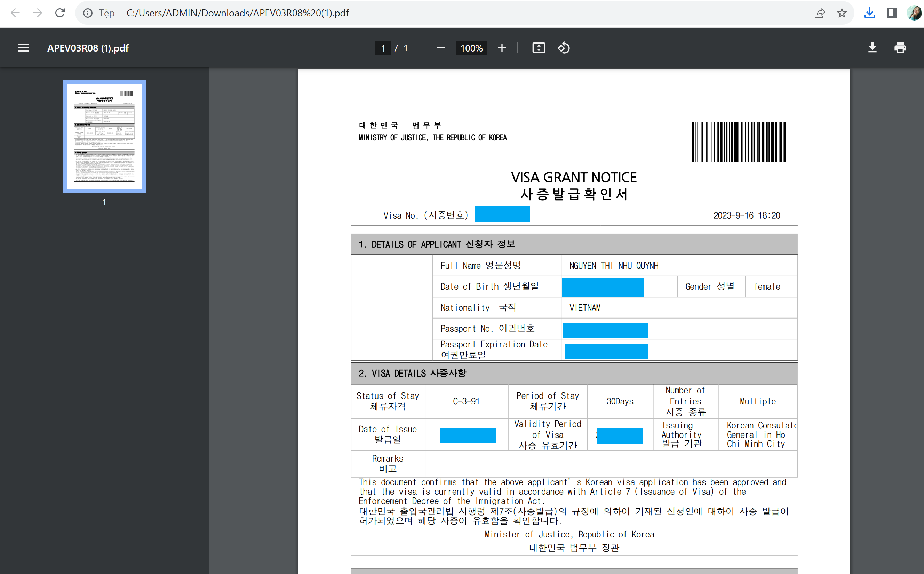This screenshot has width=924, height=574.
Task: Toggle the browser side panel
Action: click(892, 13)
